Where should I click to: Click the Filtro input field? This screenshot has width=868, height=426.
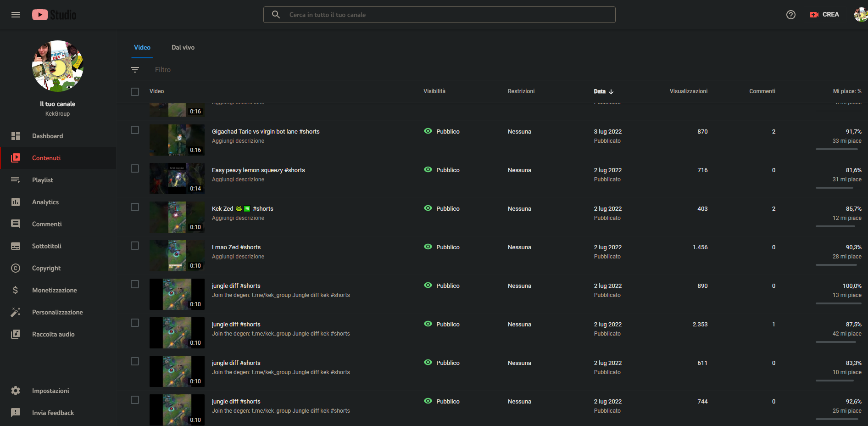point(163,70)
